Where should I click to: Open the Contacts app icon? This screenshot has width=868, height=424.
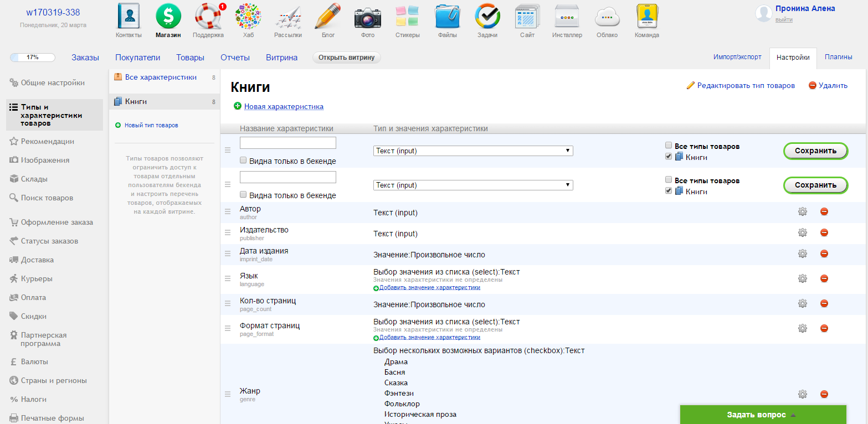coord(129,17)
